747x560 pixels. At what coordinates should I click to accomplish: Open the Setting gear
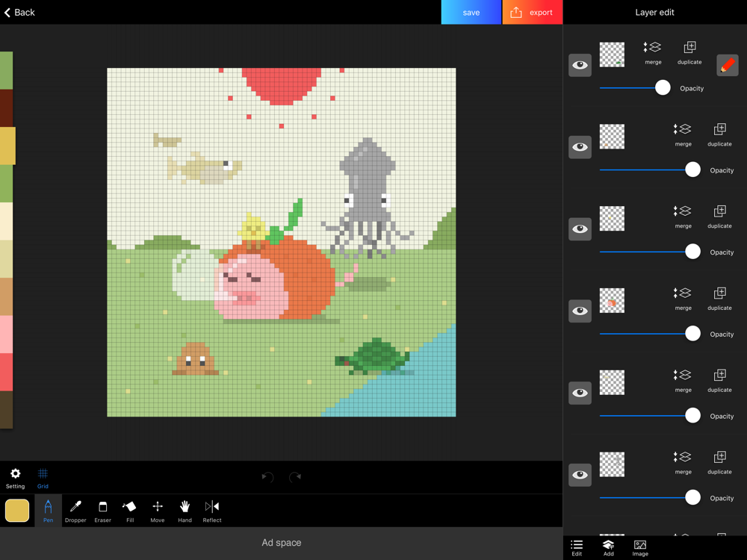(15, 477)
